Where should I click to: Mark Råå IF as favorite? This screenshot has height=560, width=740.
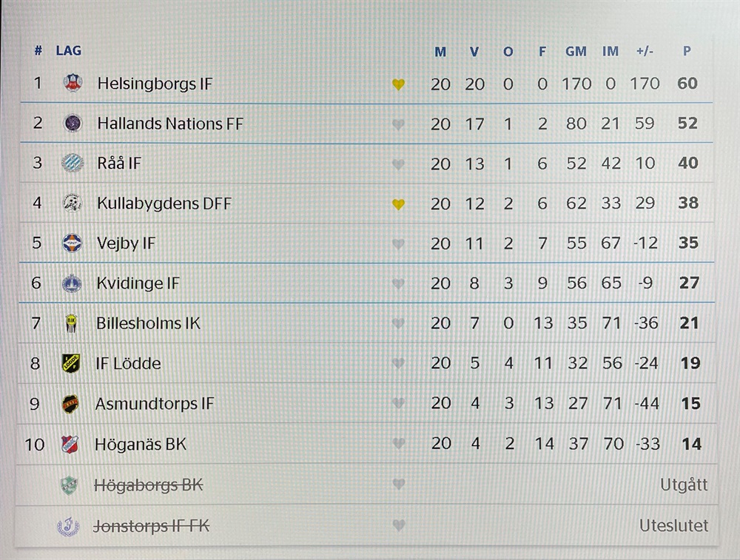[x=398, y=164]
